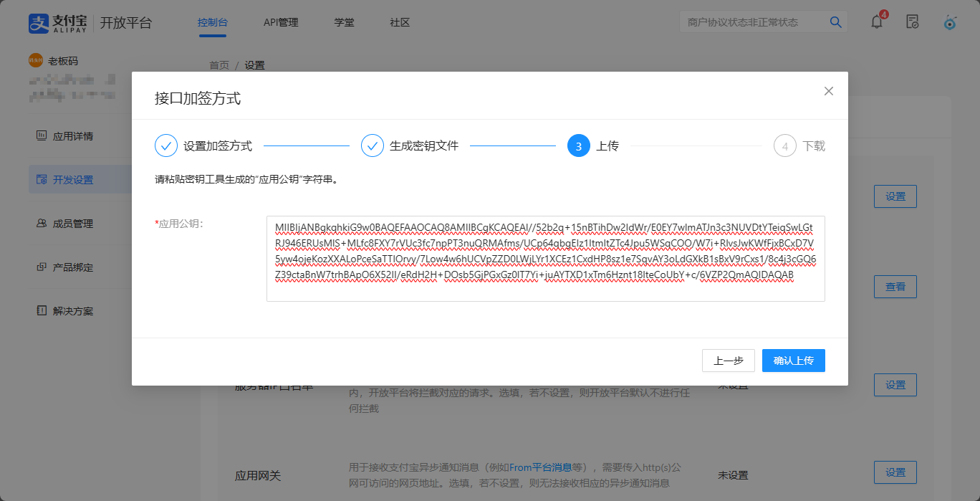Click the notification bell icon
The height and width of the screenshot is (501, 980).
click(x=877, y=22)
